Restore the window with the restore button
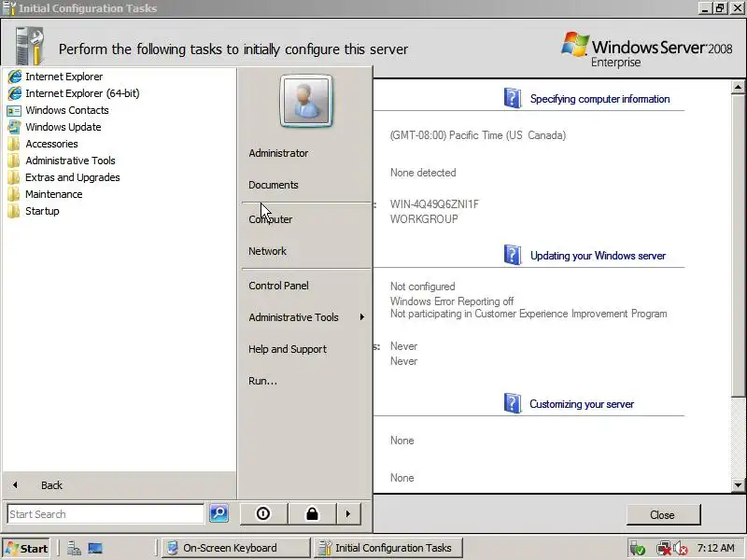The image size is (747, 560). pyautogui.click(x=720, y=8)
